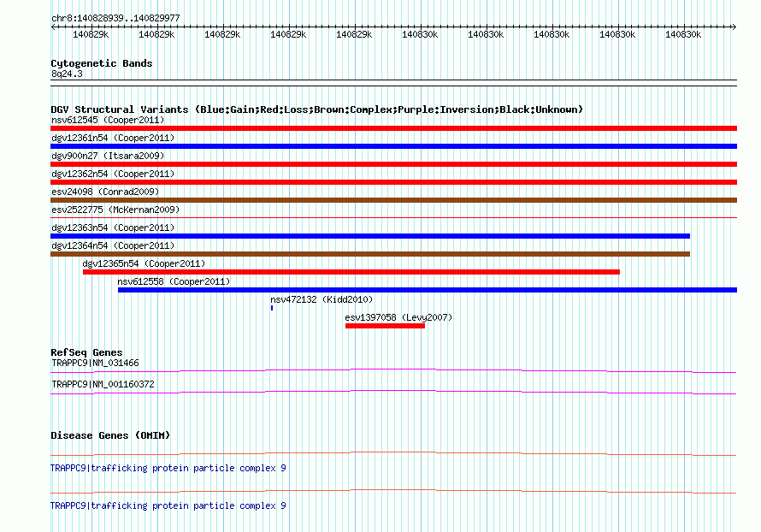The width and height of the screenshot is (761, 532).
Task: Click the dgv900n27 (Itsara2009) red bar
Action: pos(393,164)
